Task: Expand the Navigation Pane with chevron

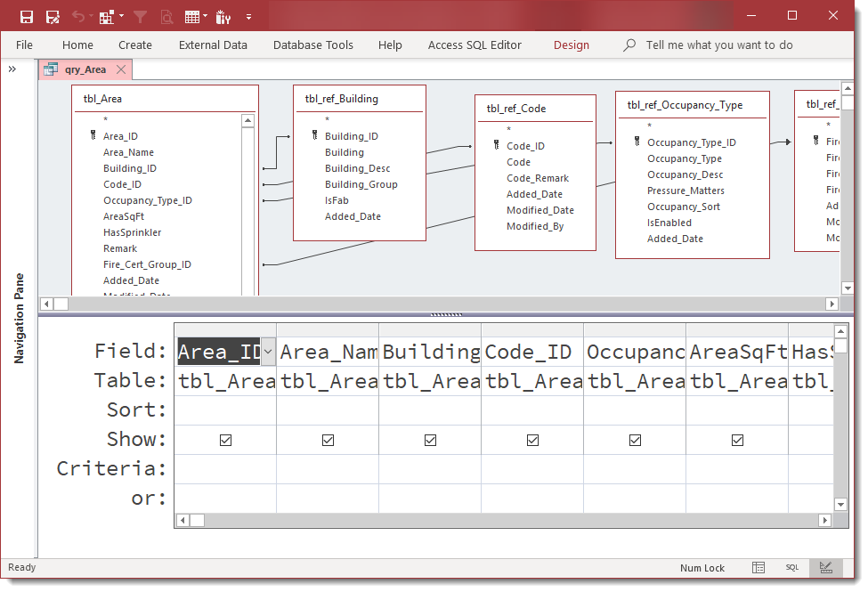Action: (12, 69)
